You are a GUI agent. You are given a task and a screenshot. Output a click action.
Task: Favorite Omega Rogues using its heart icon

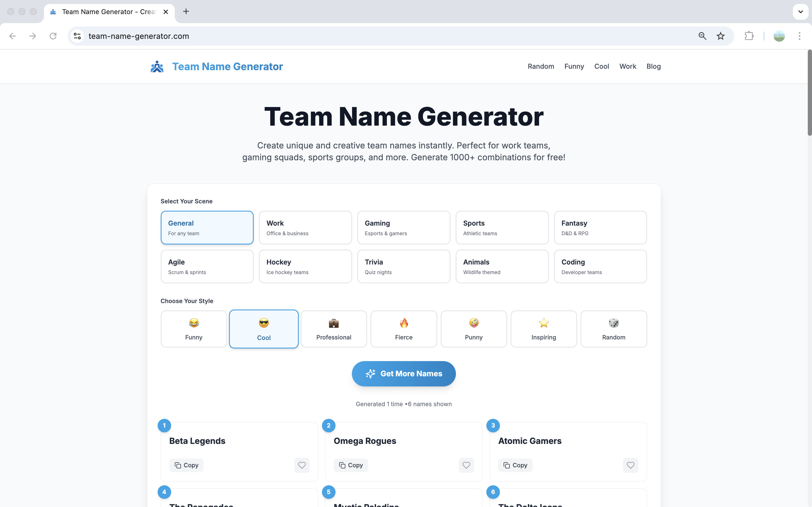click(x=466, y=465)
